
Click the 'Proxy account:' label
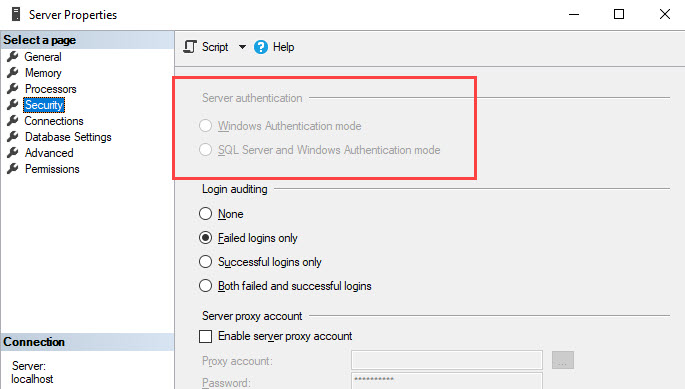[237, 361]
